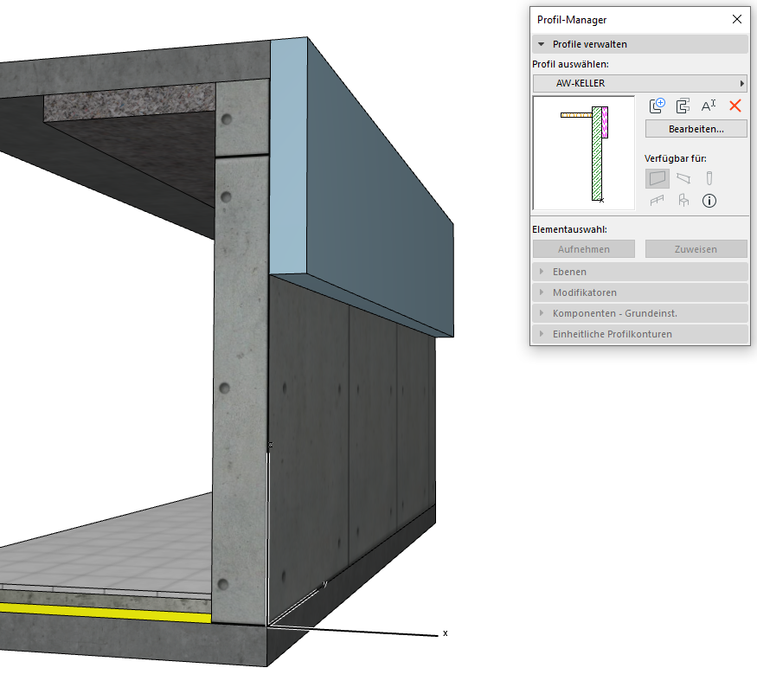The height and width of the screenshot is (700, 757).
Task: Toggle wall availability for the profile
Action: (658, 178)
